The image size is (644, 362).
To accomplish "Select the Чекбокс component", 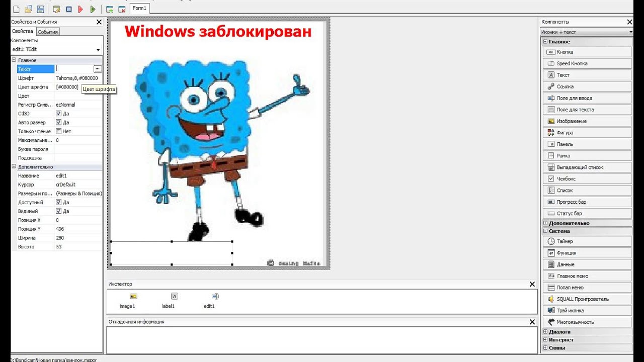I will (587, 179).
